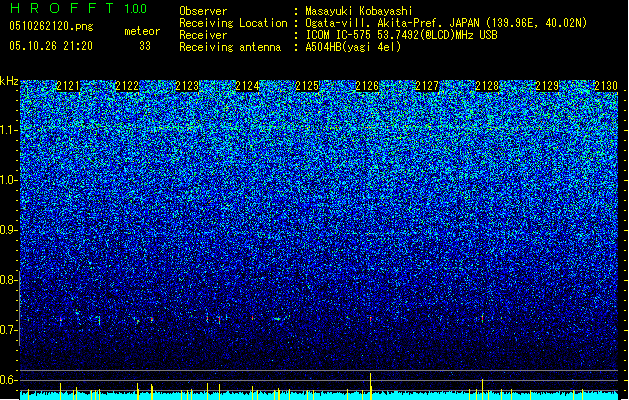This screenshot has height=400, width=629.
Task: Select the A504HB(yagi 4el) antenna text
Action: [353, 47]
